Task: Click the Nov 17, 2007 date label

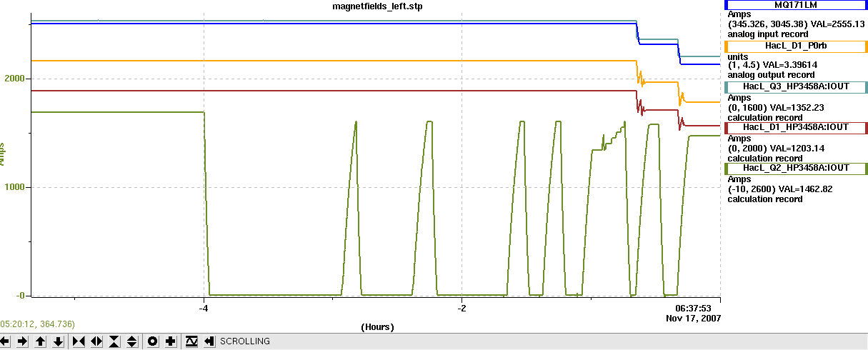Action: coord(693,318)
